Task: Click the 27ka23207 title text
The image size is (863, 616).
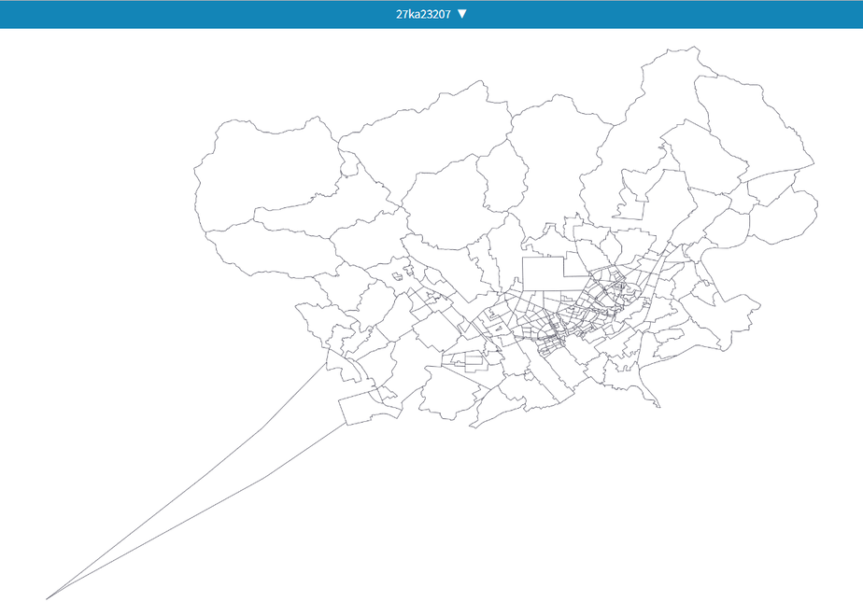Action: point(423,14)
